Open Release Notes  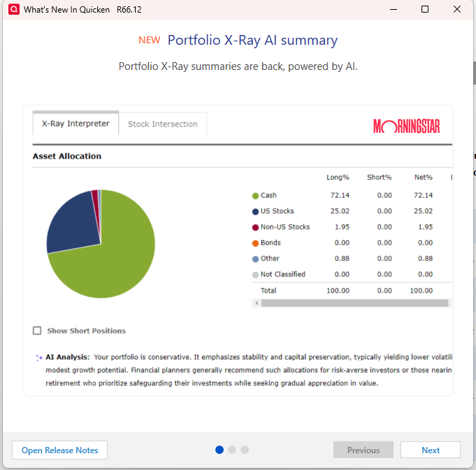pyautogui.click(x=60, y=450)
